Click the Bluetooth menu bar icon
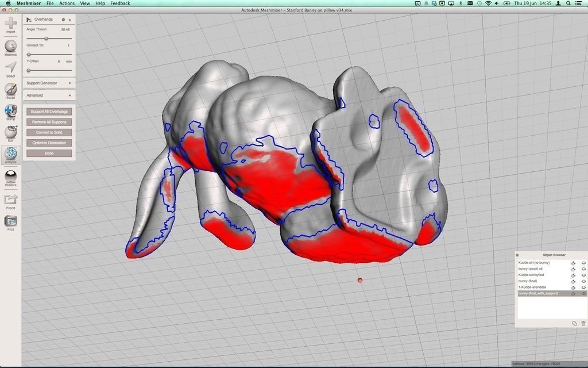This screenshot has height=368, width=588. pos(461,3)
